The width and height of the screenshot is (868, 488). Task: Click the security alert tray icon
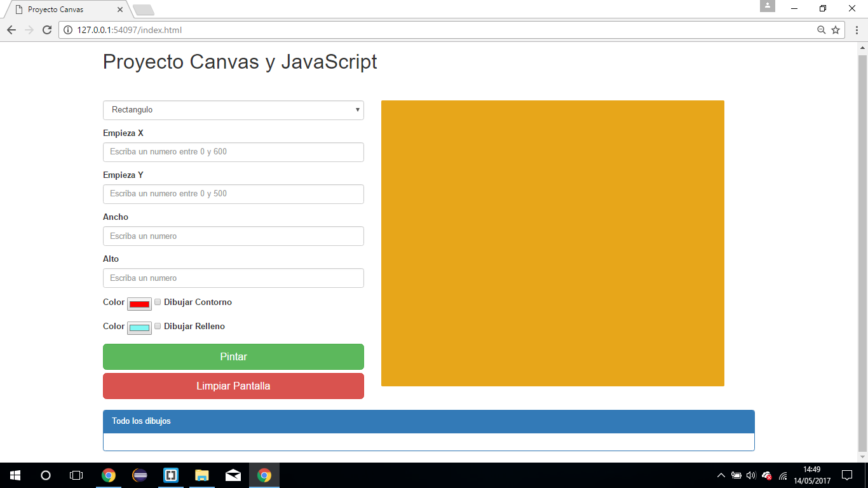[767, 475]
